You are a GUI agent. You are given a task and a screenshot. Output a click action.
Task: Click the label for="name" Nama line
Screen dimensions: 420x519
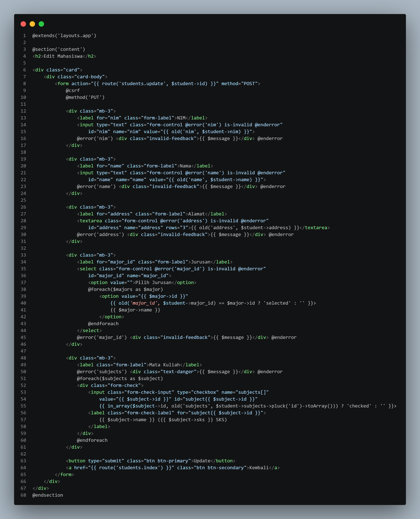pos(145,166)
